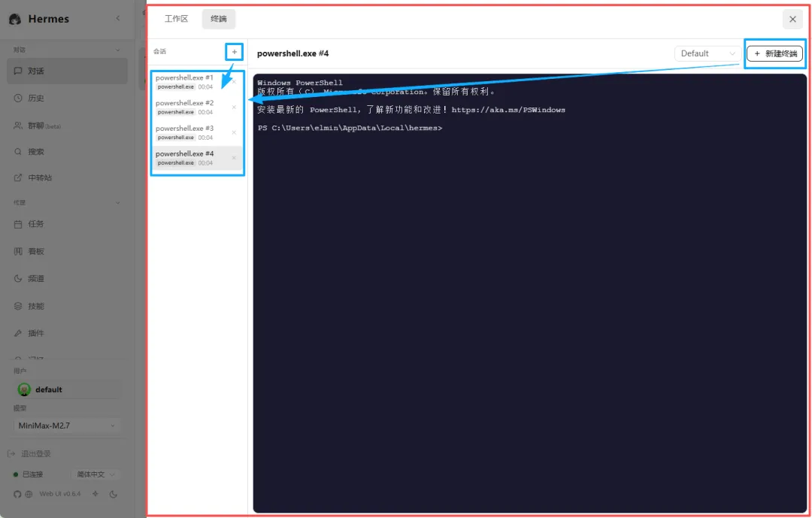812x518 pixels.
Task: Switch to the 终端 terminal tab
Action: 219,19
